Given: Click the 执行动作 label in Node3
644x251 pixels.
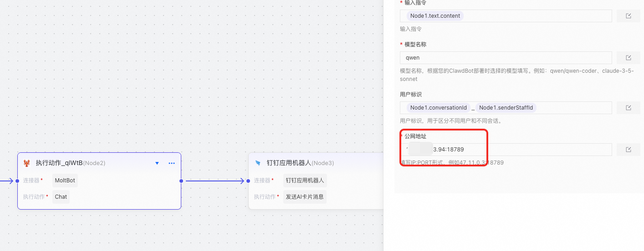Looking at the screenshot, I should tap(265, 197).
